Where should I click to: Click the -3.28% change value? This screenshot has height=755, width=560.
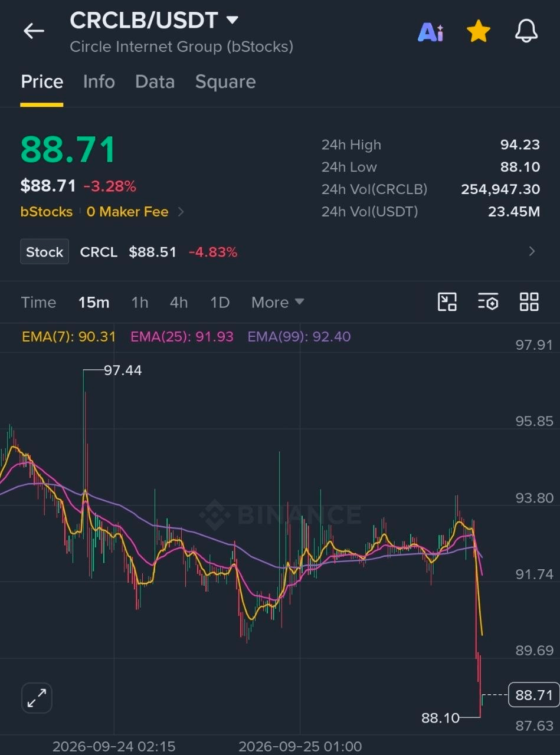[x=110, y=186]
